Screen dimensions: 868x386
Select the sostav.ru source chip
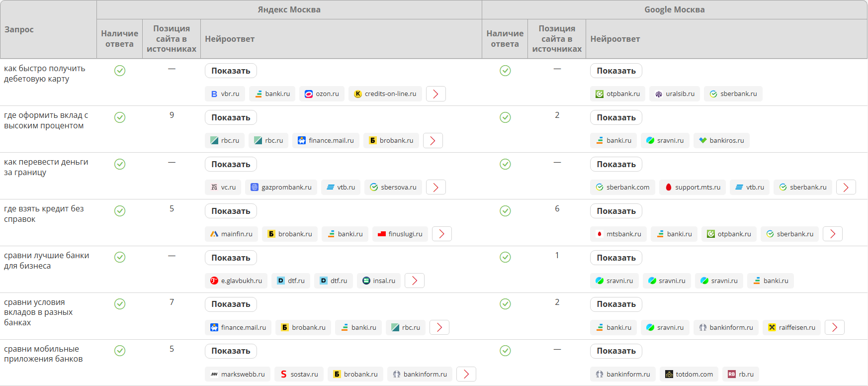299,375
